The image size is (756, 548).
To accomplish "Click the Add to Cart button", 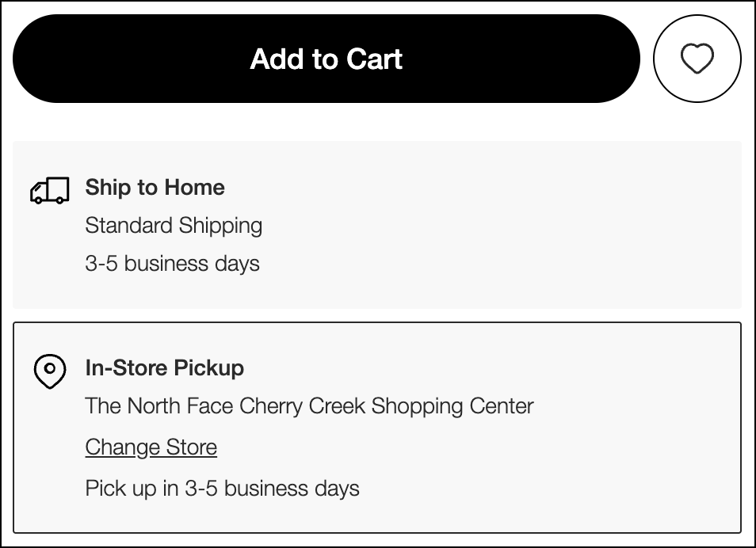I will [x=326, y=58].
